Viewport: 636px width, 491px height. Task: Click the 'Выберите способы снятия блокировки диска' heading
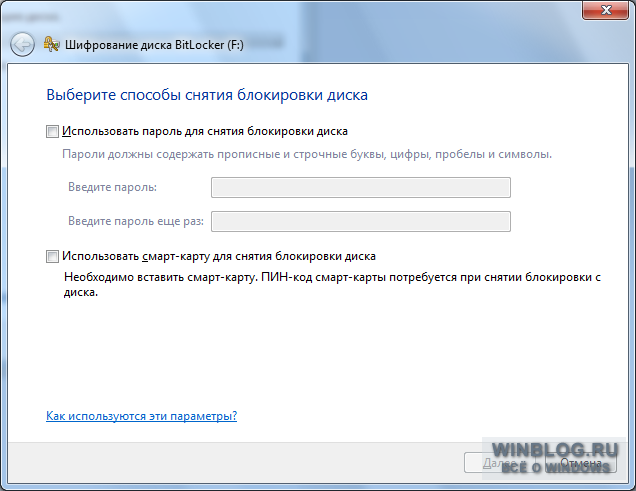point(207,95)
